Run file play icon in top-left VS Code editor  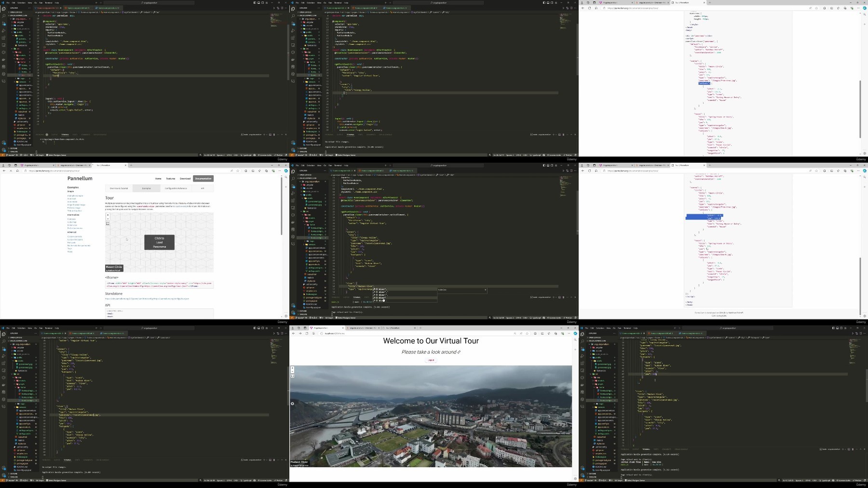click(274, 8)
